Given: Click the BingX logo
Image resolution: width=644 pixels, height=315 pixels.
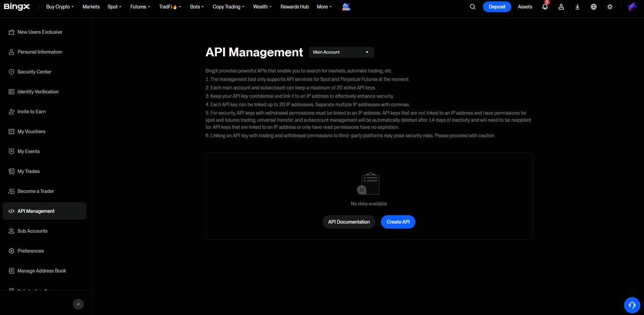Looking at the screenshot, I should tap(17, 7).
